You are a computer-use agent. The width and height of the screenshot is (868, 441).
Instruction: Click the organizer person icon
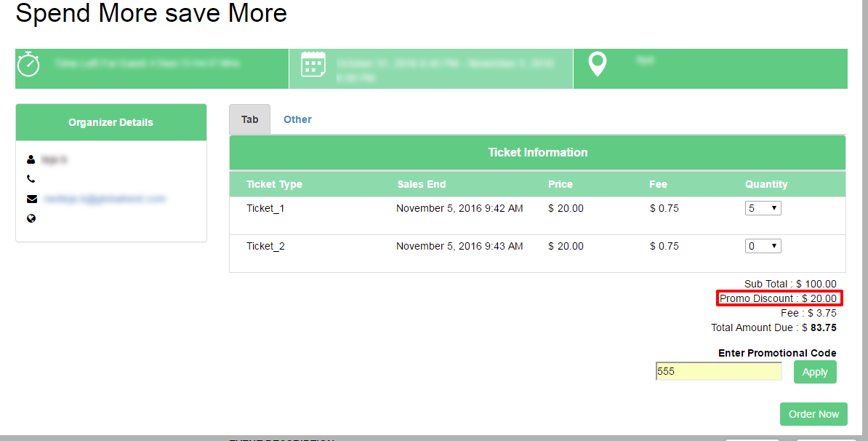(31, 159)
